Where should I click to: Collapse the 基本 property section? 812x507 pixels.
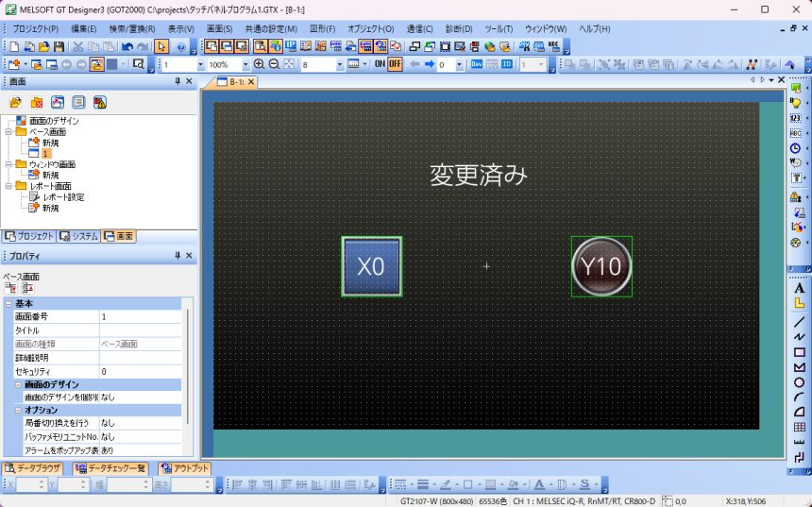click(x=8, y=303)
